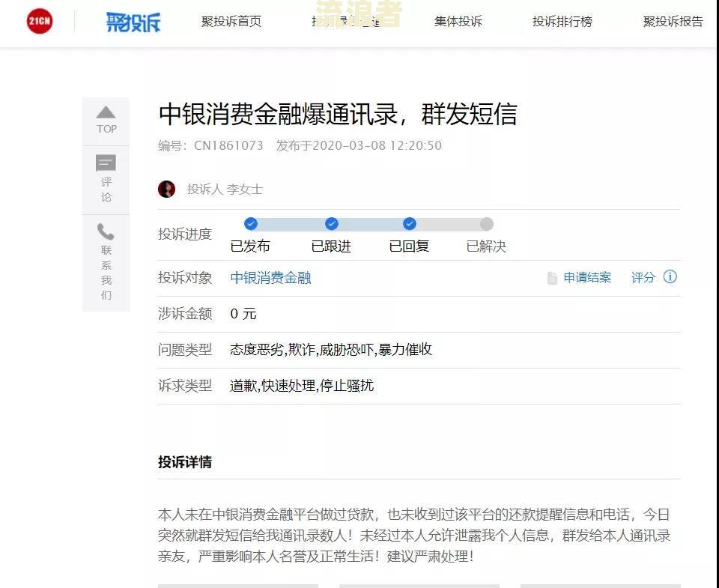Open the 中银消费金融 complaint target link
The width and height of the screenshot is (719, 588).
coord(270,277)
